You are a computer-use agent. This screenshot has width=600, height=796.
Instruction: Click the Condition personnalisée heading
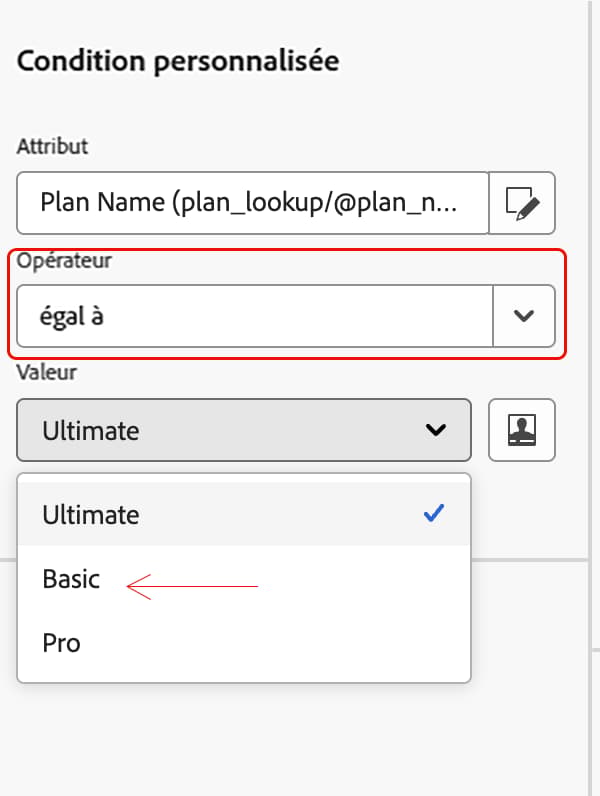tap(178, 61)
